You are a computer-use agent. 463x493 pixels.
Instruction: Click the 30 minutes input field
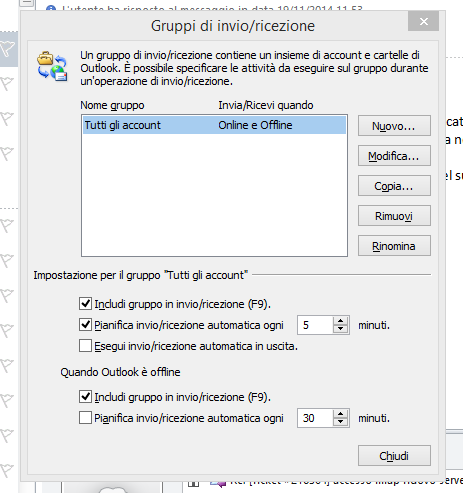pos(315,418)
